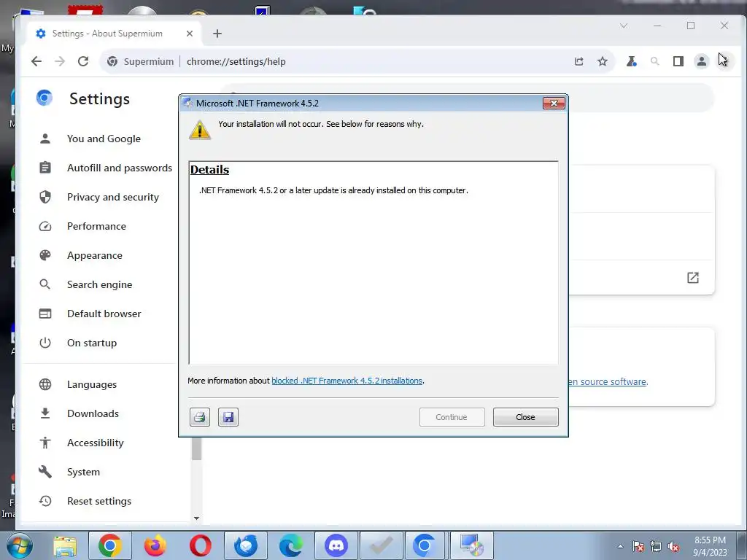Open the network tray icon

[656, 546]
